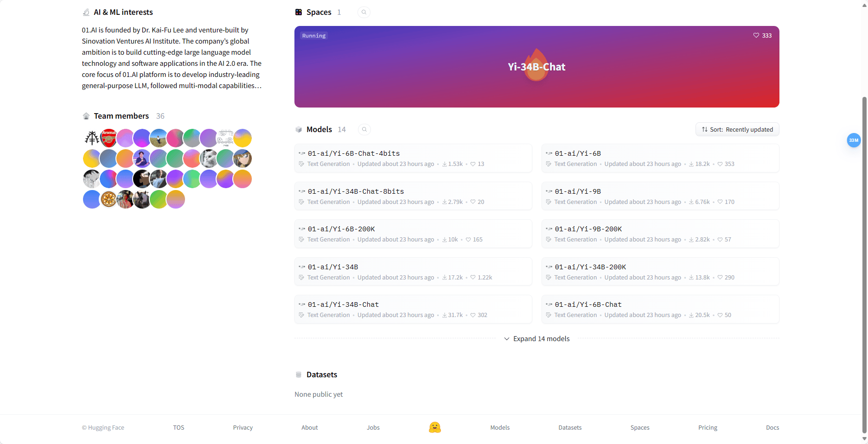
Task: Click the AI & ML interests description text
Action: click(172, 58)
